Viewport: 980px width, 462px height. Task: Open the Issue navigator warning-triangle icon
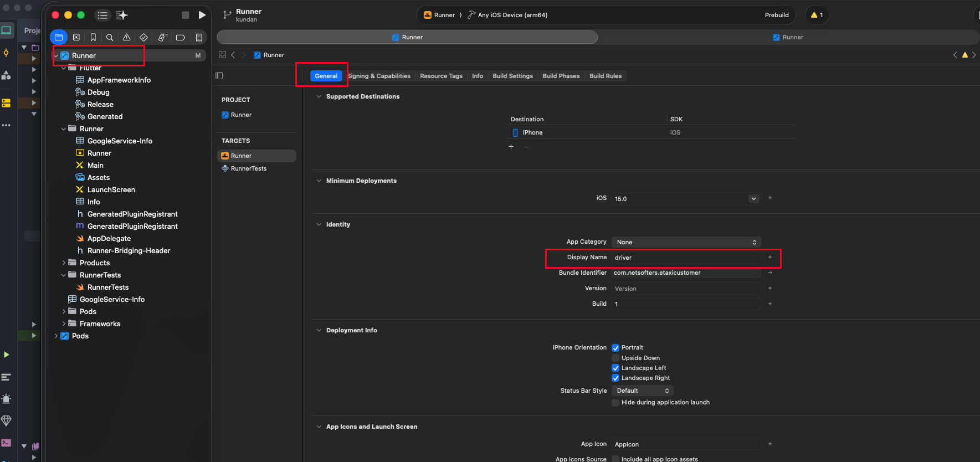click(x=127, y=37)
